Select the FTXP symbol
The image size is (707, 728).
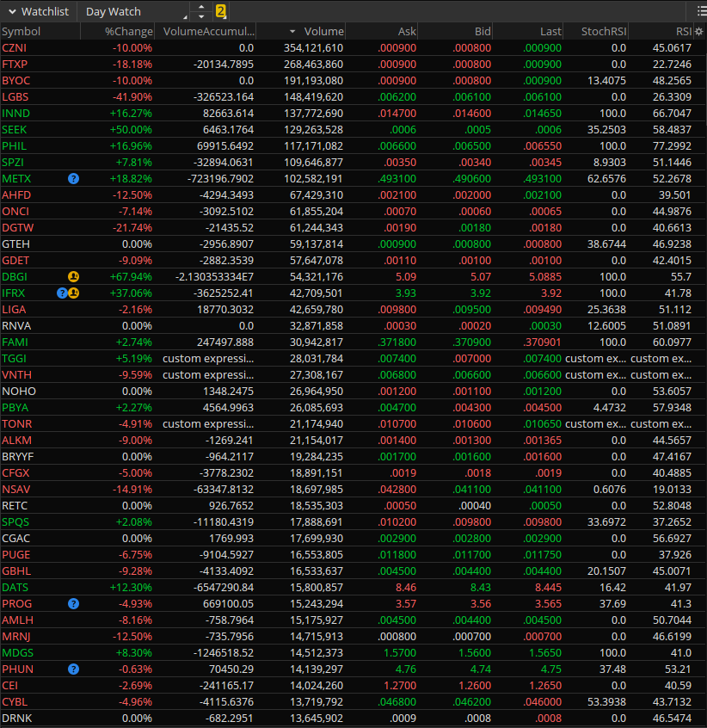click(x=15, y=64)
